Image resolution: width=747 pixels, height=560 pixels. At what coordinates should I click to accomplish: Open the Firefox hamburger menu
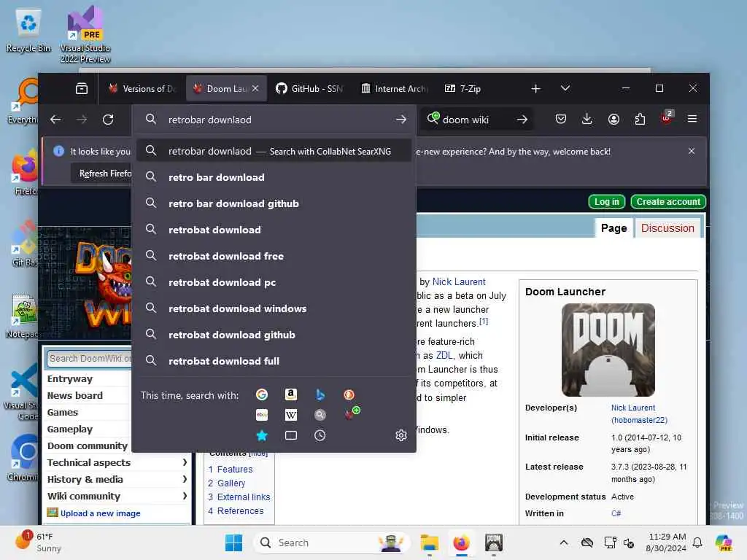point(692,119)
